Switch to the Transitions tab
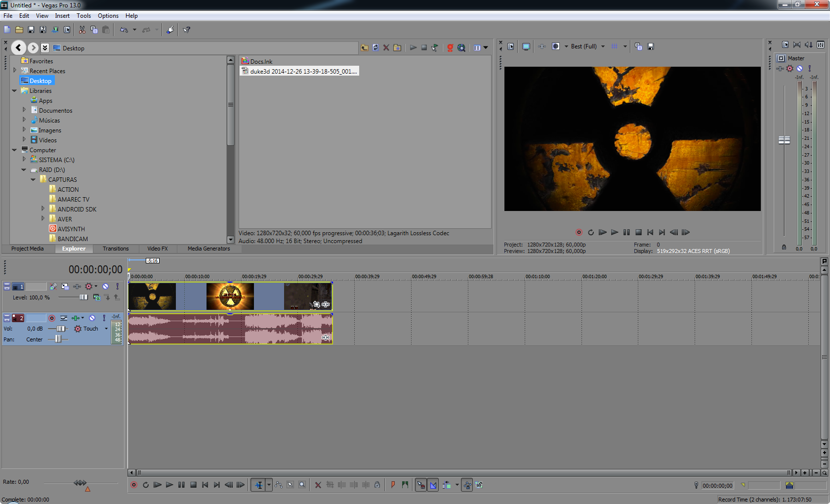 [116, 249]
